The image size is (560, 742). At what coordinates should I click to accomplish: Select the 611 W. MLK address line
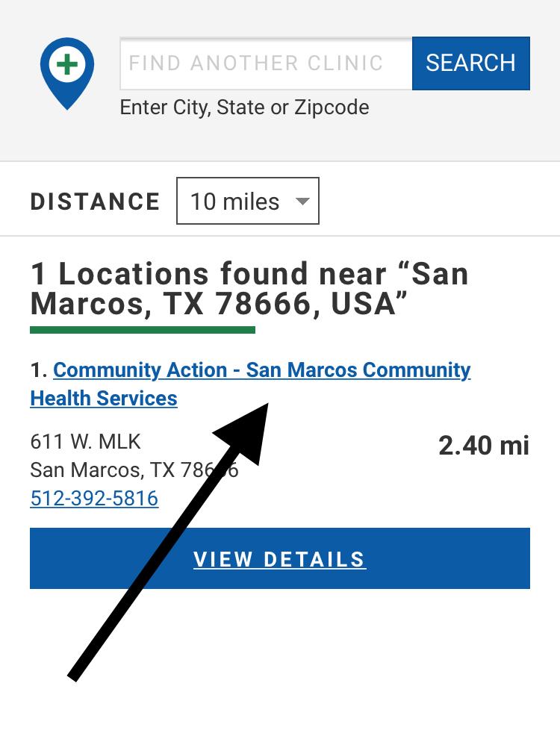coord(85,441)
